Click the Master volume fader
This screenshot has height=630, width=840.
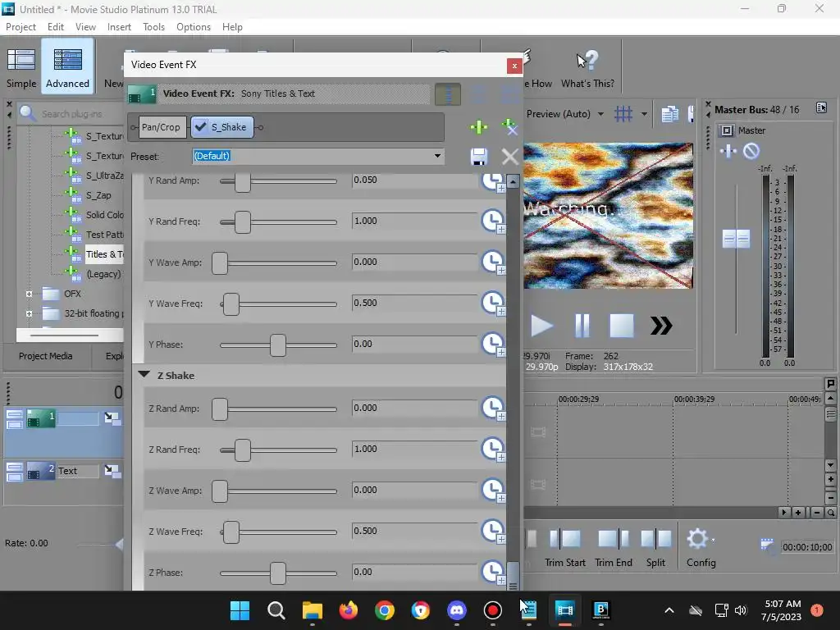736,239
